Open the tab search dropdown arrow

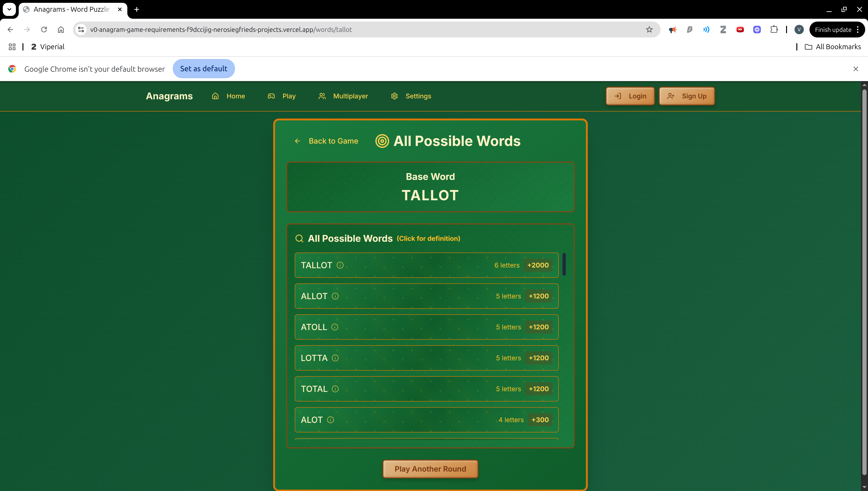pos(9,9)
